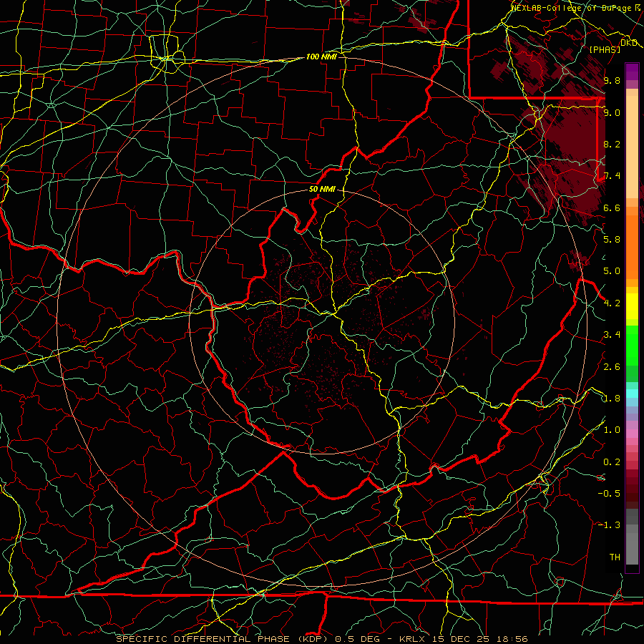Click the 0.2 scale value
Screen dimensions: 644x644
612,462
